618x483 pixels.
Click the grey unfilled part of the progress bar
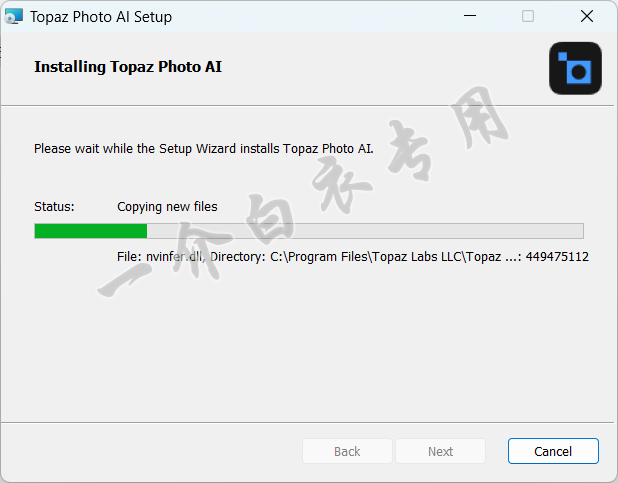tap(365, 231)
